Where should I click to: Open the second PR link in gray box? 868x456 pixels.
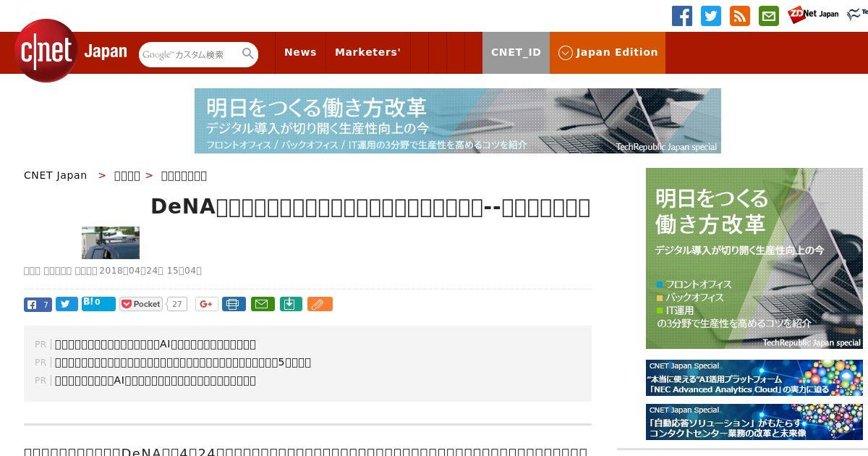[x=183, y=363]
